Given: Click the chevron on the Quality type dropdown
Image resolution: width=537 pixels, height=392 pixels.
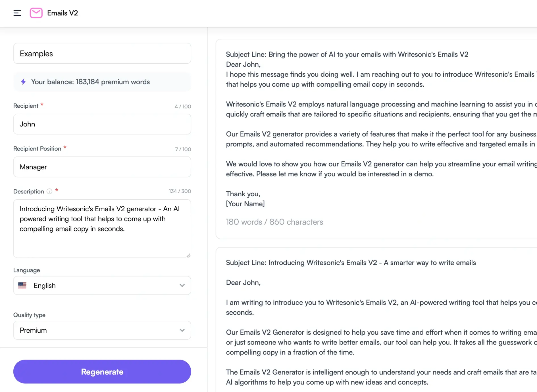Looking at the screenshot, I should [x=182, y=330].
